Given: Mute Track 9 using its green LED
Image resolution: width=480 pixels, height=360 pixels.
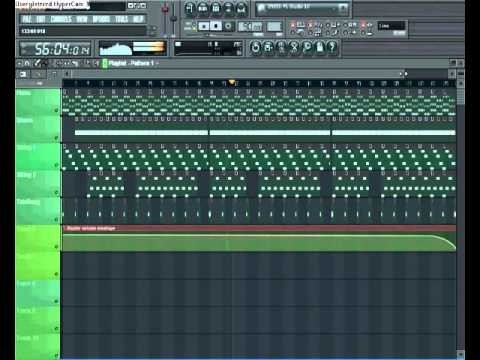Looking at the screenshot, I should point(56,329).
